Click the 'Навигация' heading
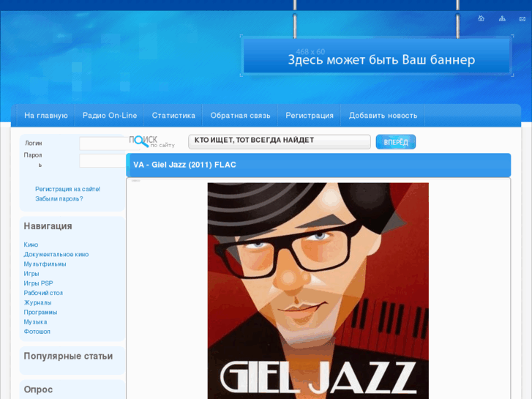Image resolution: width=532 pixels, height=399 pixels. coord(48,226)
